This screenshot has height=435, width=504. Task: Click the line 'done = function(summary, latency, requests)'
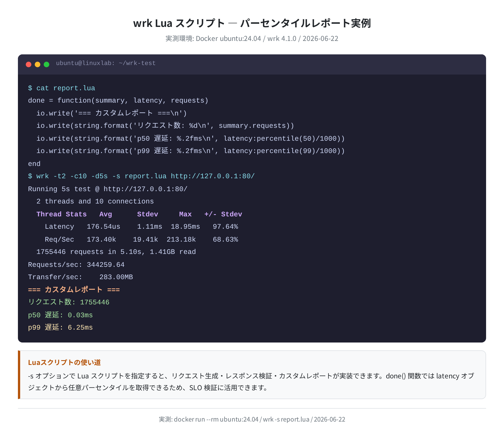tap(118, 101)
